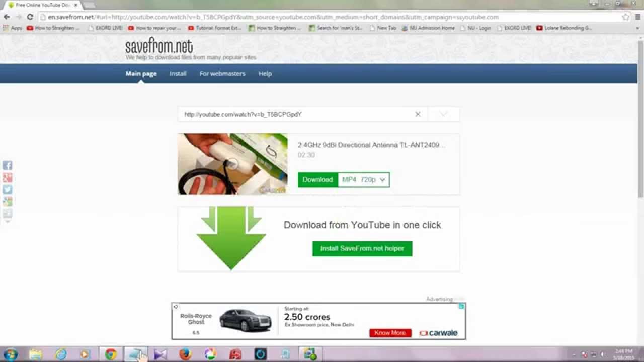Image resolution: width=644 pixels, height=362 pixels.
Task: Select the Main page nav item
Action: [141, 74]
